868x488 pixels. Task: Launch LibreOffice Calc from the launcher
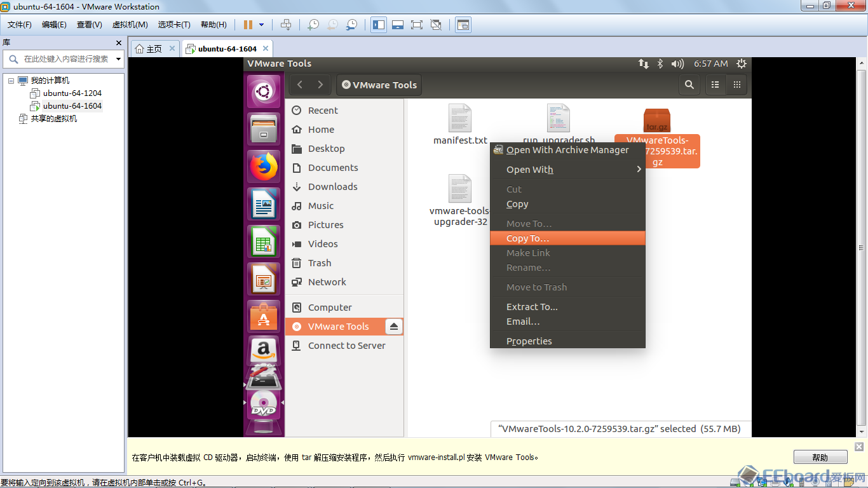click(x=264, y=242)
